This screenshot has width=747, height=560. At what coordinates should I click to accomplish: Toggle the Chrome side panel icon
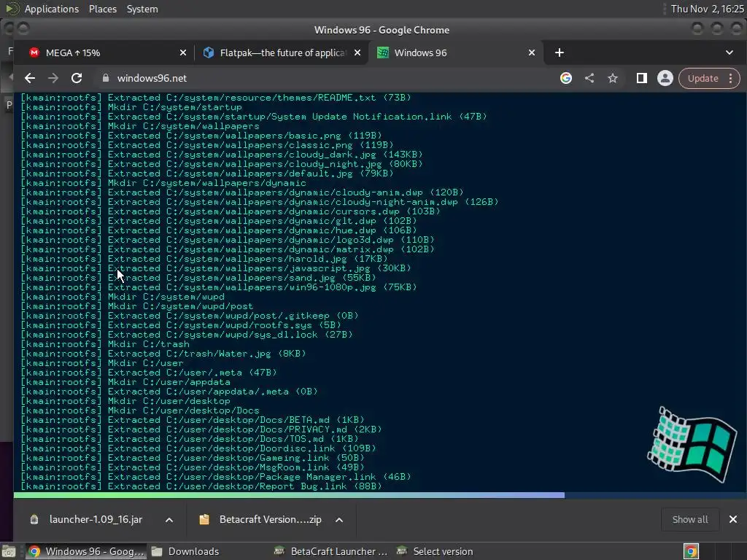[642, 78]
